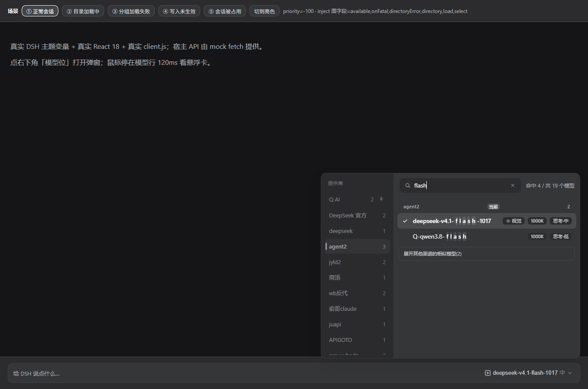Select the wb反代 provider
588x389 pixels.
[x=358, y=293]
